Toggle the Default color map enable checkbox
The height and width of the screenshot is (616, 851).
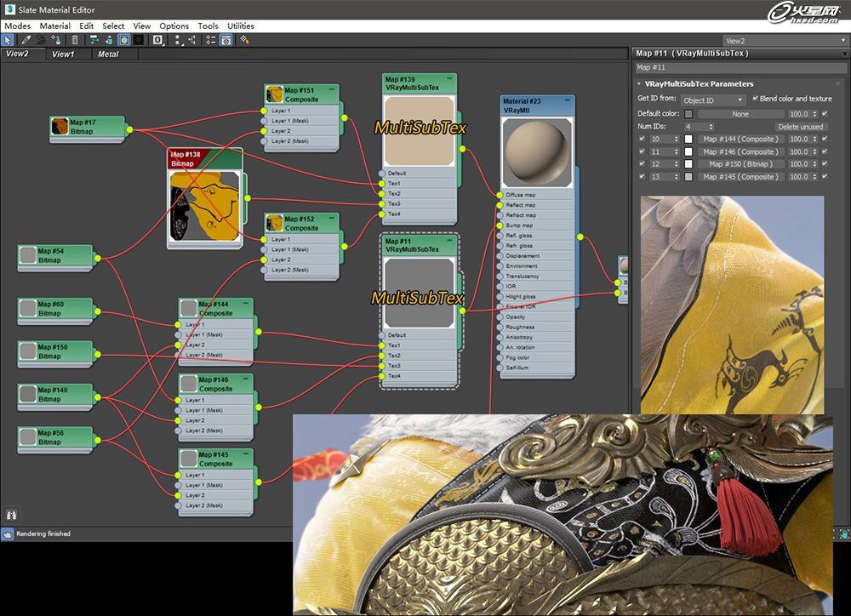point(825,113)
